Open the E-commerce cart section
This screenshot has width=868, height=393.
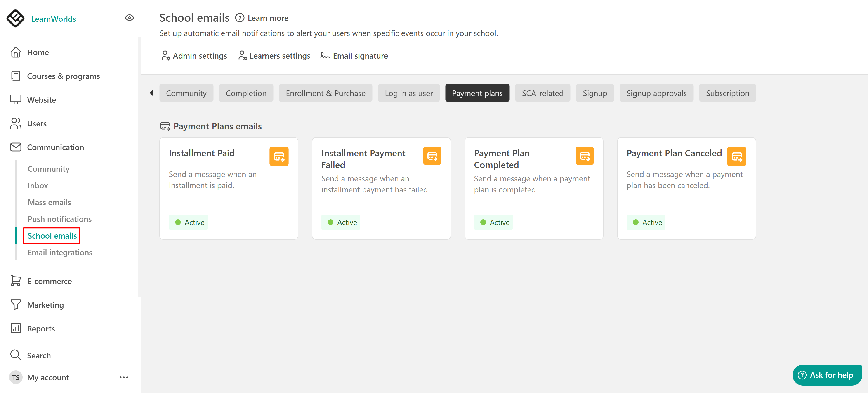click(49, 281)
